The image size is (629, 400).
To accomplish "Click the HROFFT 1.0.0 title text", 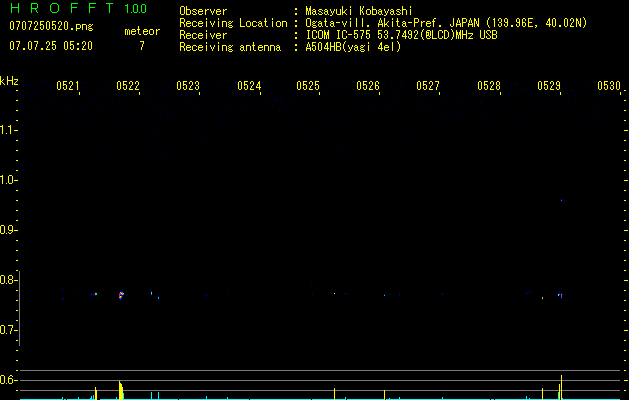I will [x=78, y=8].
